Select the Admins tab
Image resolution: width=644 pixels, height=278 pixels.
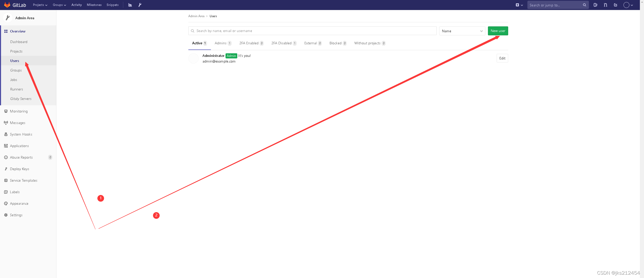223,43
